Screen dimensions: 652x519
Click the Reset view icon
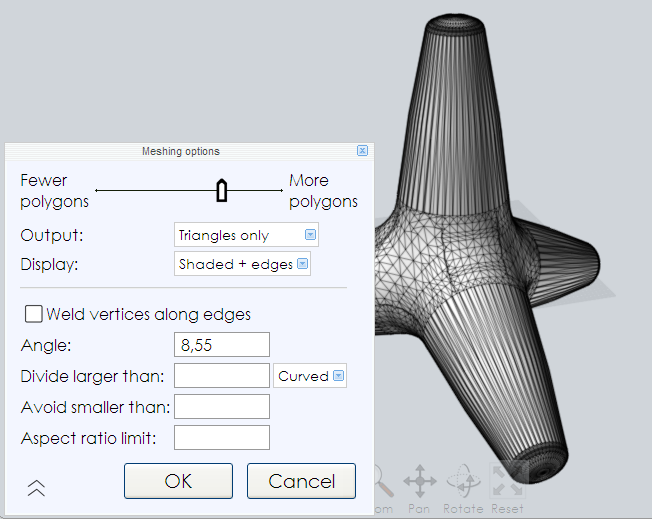[507, 481]
